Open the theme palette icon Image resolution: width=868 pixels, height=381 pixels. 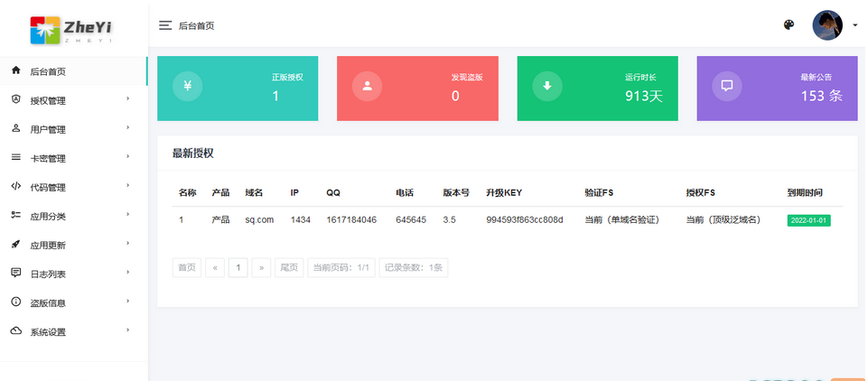point(789,25)
